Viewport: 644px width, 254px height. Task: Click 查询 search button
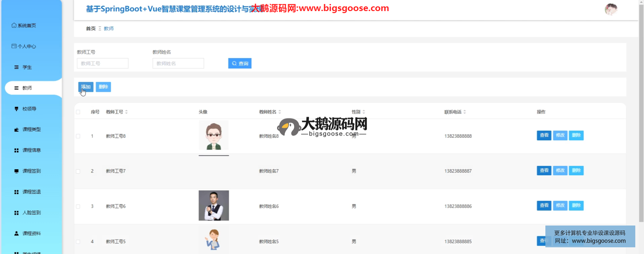point(240,63)
